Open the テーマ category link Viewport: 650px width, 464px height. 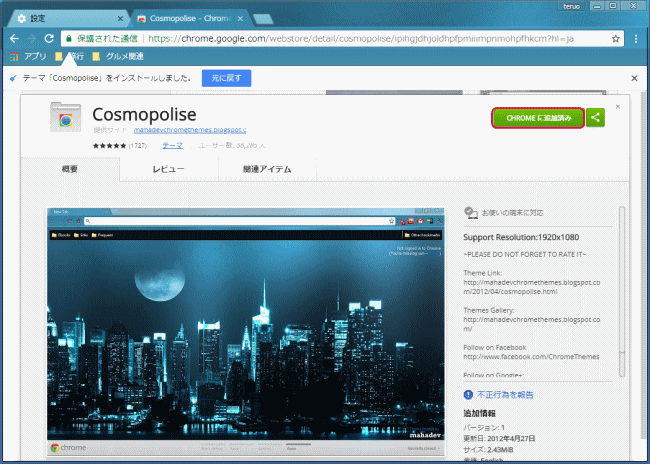[x=172, y=145]
